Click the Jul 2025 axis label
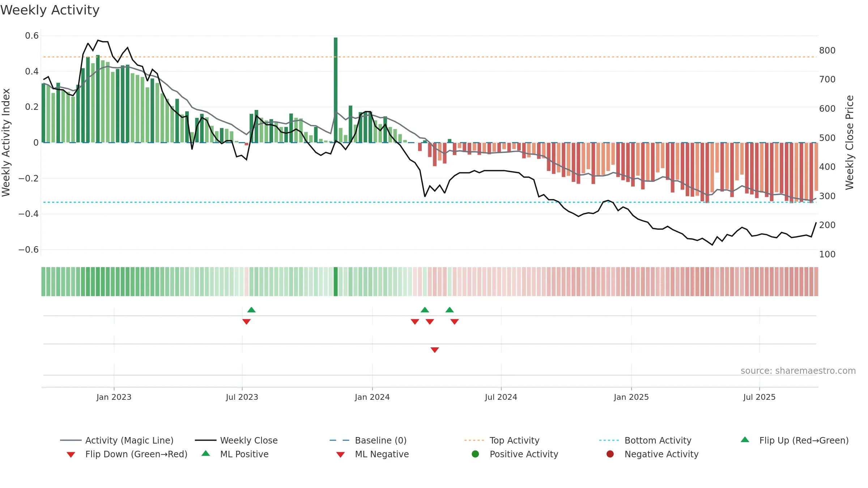The height and width of the screenshot is (488, 868). pos(759,397)
